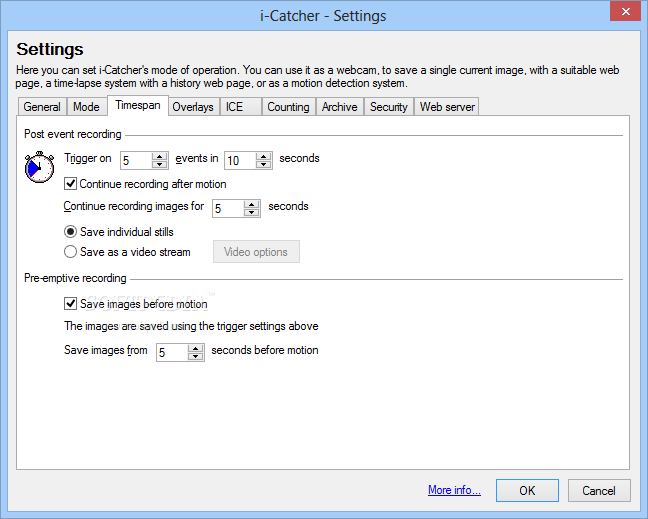Decrease events in seconds value
This screenshot has width=648, height=519.
point(263,164)
